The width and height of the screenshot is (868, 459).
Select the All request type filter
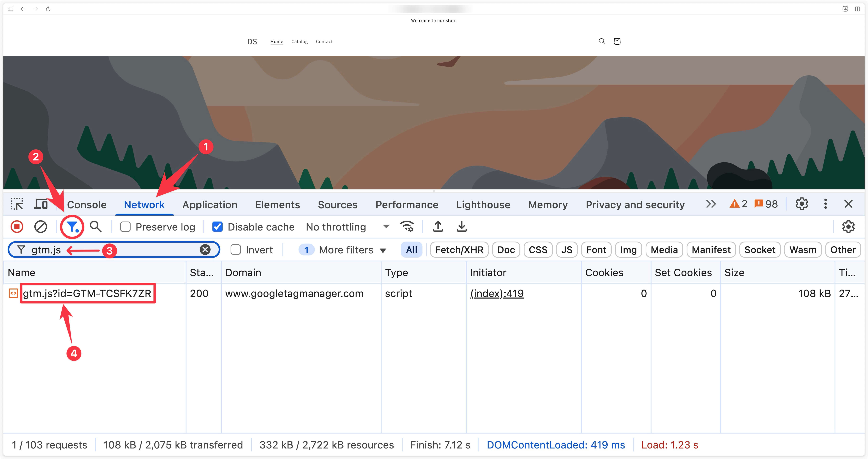pyautogui.click(x=411, y=250)
